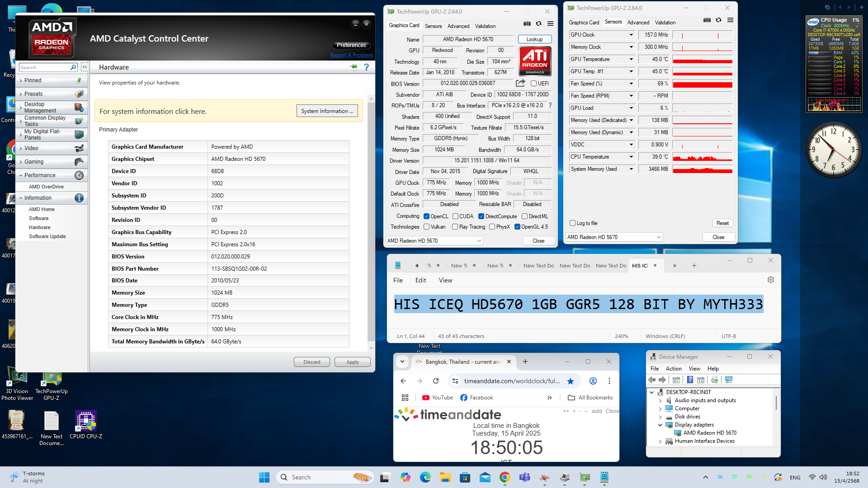
Task: Click the refresh icon in GPU-Z Sensors window
Action: [x=718, y=20]
